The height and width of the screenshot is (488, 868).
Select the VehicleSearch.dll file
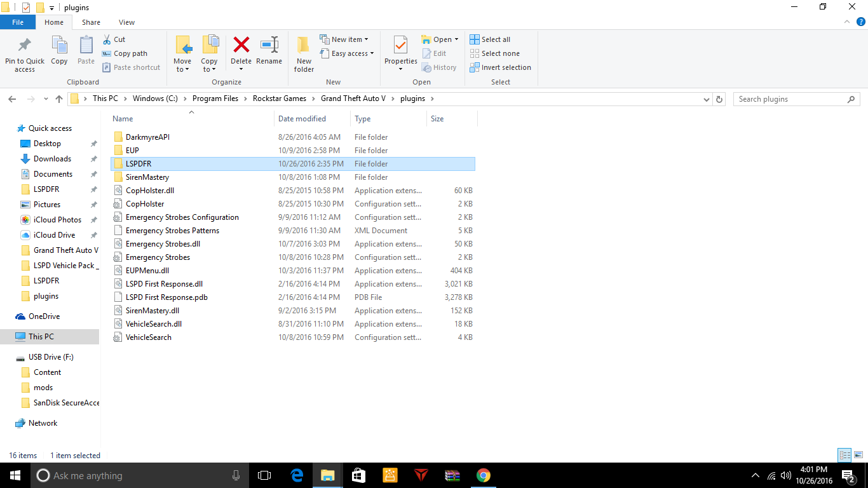coord(154,324)
